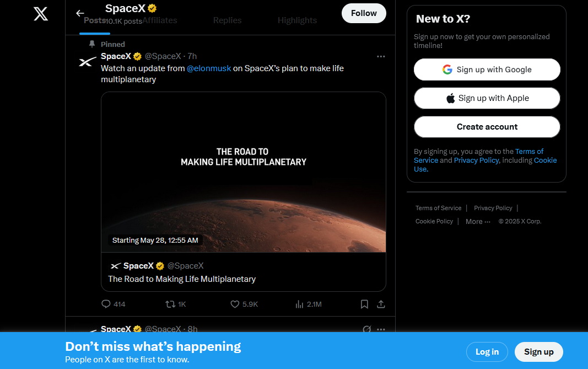Open the Privacy Policy link in the sign-up disclaimer
The image size is (588, 369).
(x=476, y=161)
